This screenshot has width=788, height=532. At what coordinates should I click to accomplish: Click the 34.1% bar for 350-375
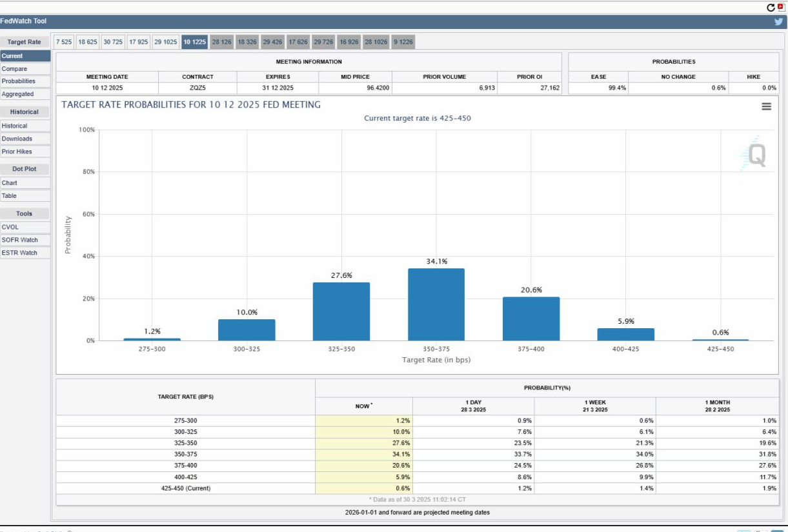click(436, 304)
